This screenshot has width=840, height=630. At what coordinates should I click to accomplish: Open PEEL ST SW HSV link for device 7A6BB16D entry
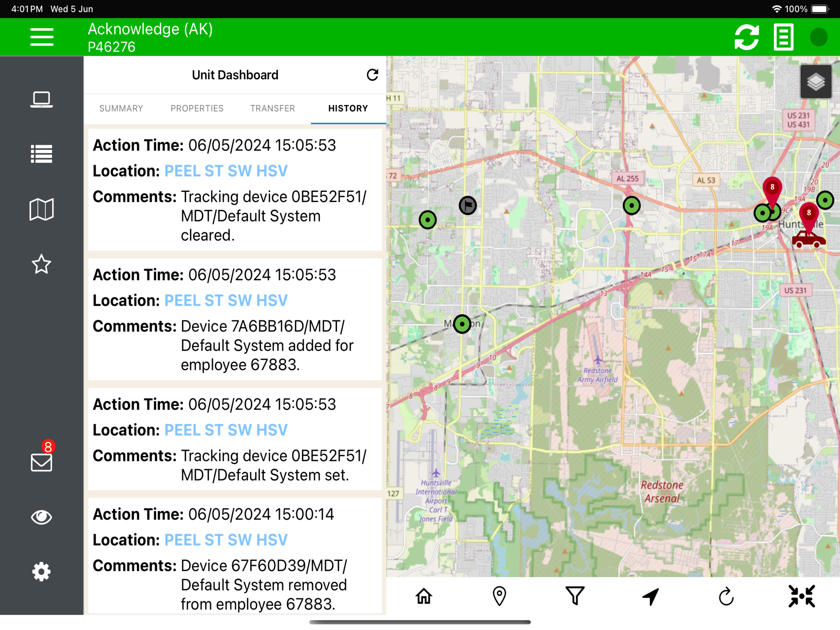(226, 301)
